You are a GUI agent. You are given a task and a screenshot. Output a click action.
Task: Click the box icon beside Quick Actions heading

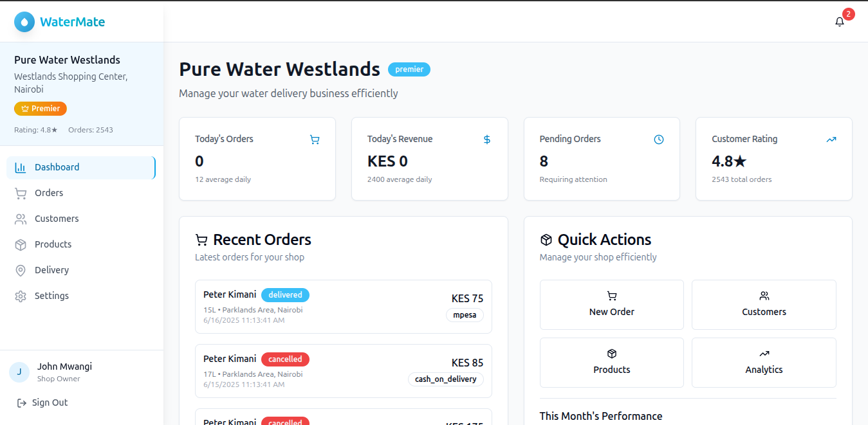click(x=546, y=240)
